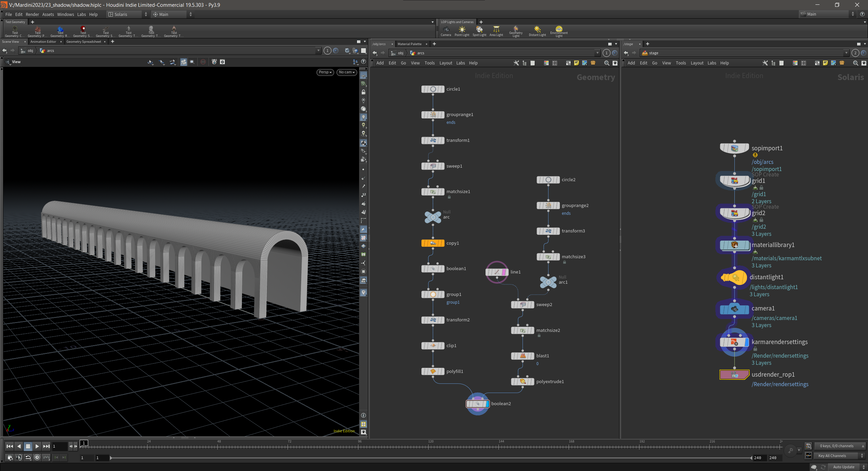Add sticky note in /stage network editor
This screenshot has height=471, width=868.
tap(825, 63)
